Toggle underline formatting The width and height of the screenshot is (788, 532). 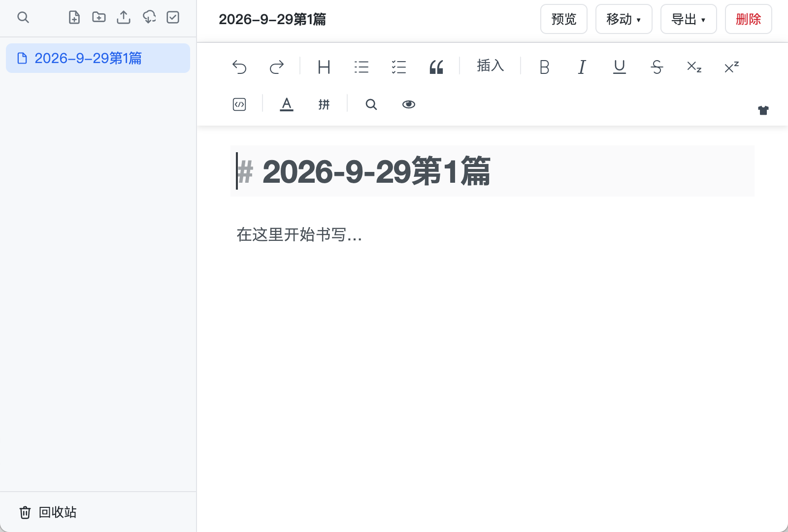pos(620,66)
